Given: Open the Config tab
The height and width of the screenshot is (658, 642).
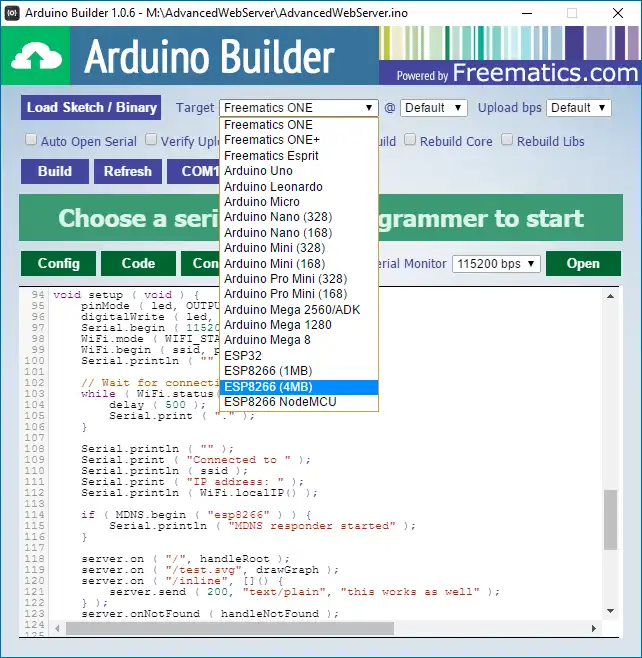Looking at the screenshot, I should (x=58, y=264).
